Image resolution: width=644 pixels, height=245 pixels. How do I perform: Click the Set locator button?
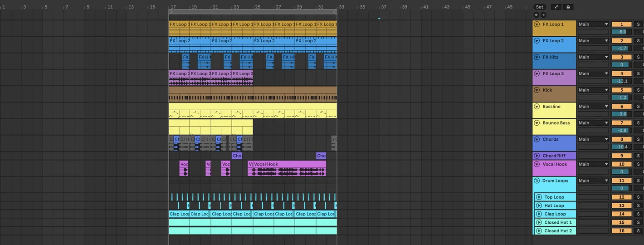click(539, 7)
